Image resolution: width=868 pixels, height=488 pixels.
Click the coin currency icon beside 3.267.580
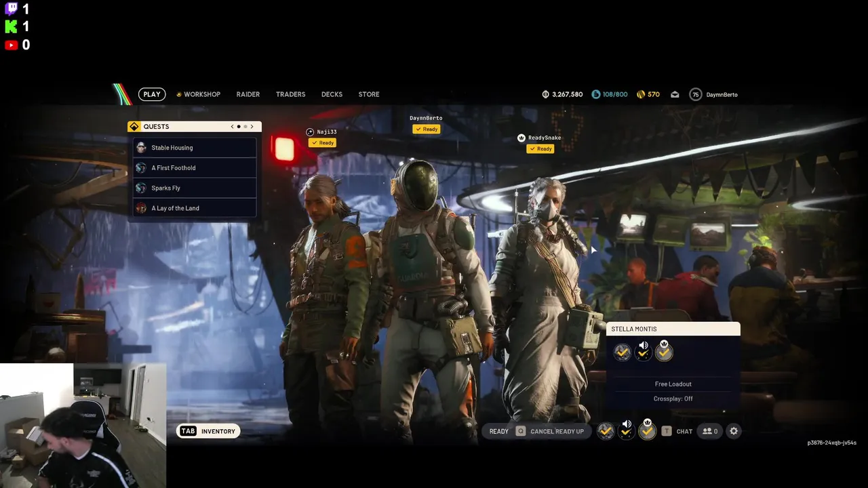click(546, 94)
